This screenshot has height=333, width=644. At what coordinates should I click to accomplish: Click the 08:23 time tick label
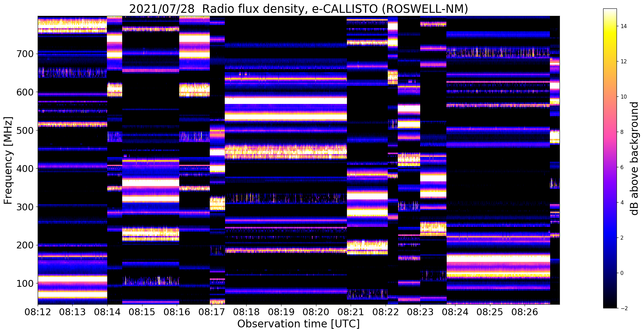click(421, 311)
